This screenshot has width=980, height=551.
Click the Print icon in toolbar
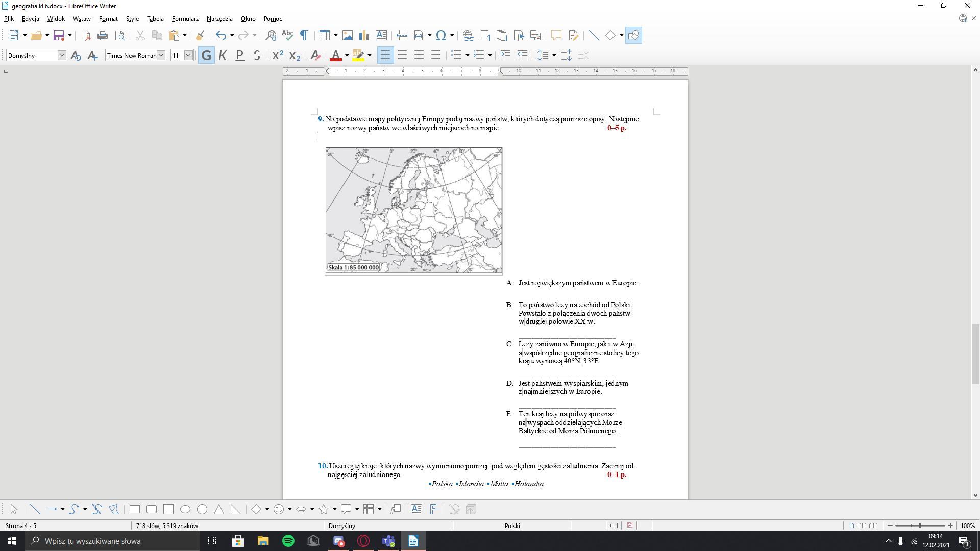(x=103, y=35)
